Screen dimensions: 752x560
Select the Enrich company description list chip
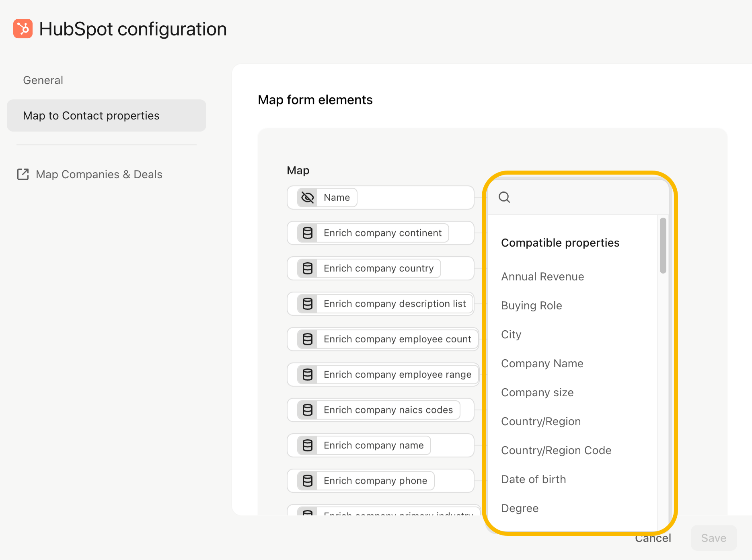point(385,304)
